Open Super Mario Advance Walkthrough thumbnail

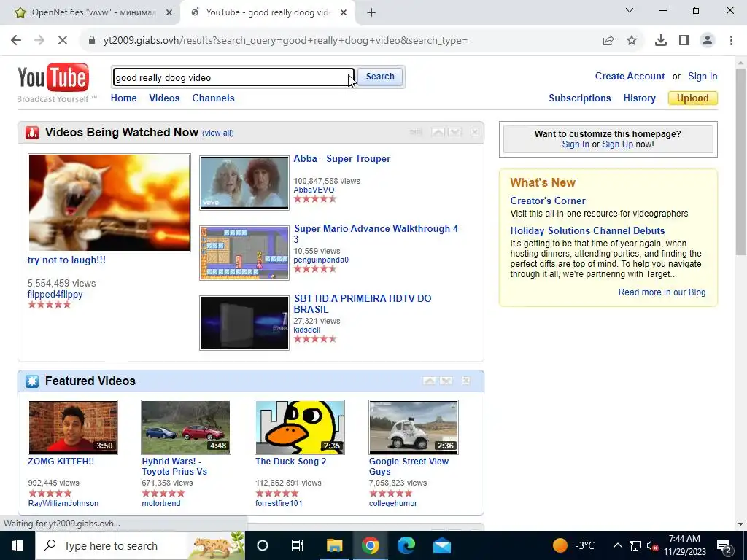[x=244, y=253]
